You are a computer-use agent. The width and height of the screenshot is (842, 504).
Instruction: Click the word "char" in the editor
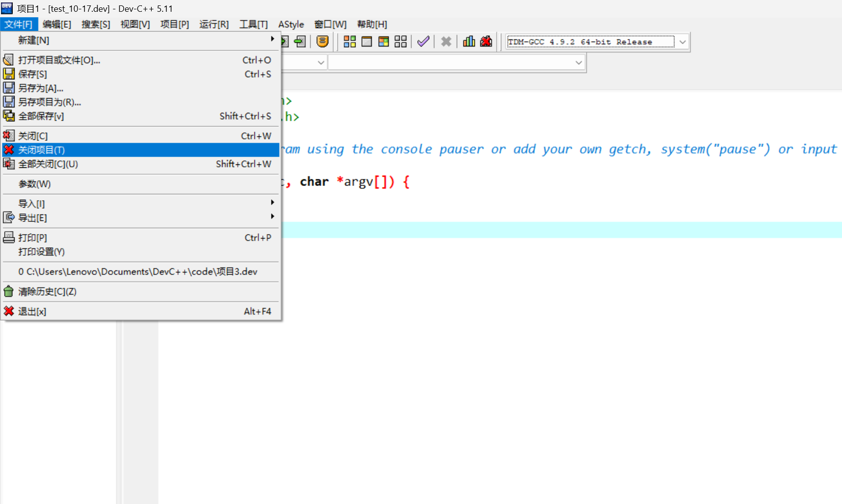coord(314,182)
